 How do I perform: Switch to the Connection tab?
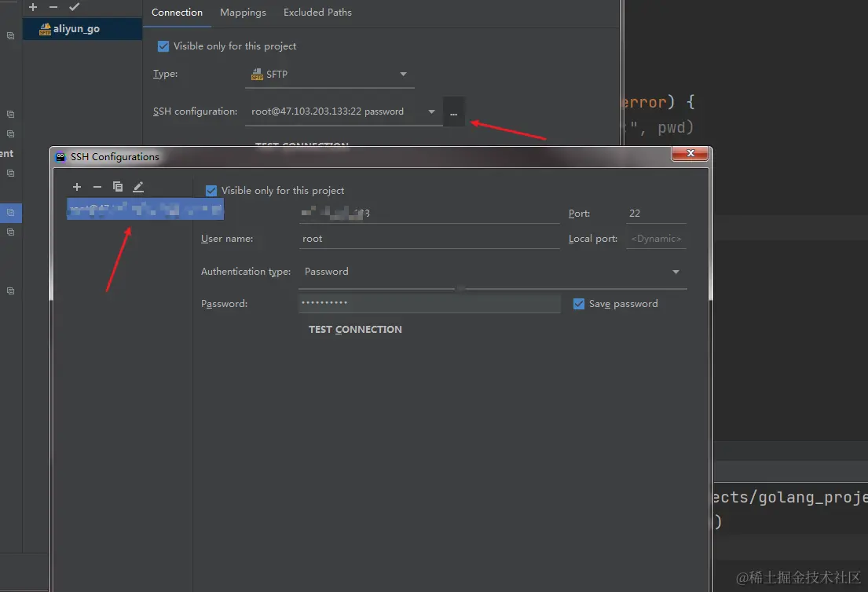click(178, 13)
